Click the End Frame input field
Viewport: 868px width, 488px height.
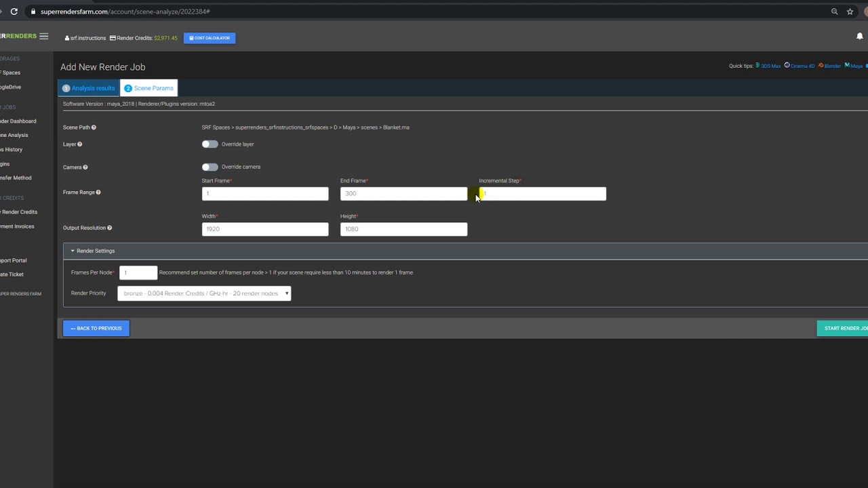(x=403, y=194)
